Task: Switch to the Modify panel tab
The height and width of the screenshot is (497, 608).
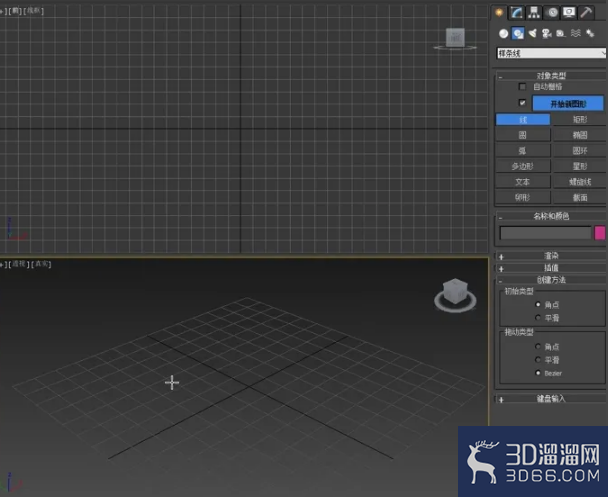Action: click(x=516, y=12)
